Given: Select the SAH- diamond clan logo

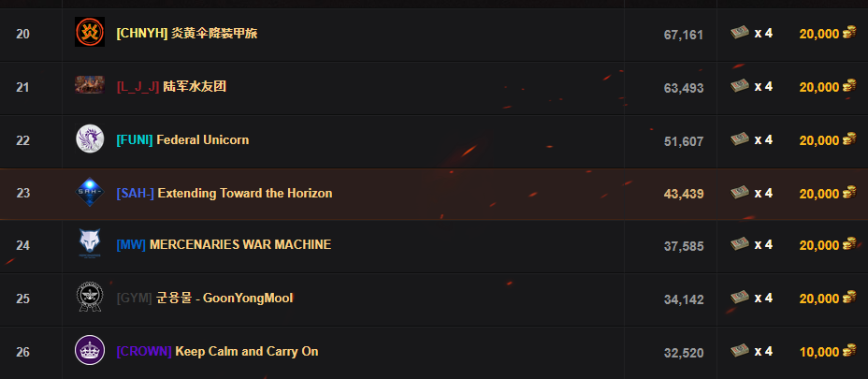Looking at the screenshot, I should click(90, 192).
